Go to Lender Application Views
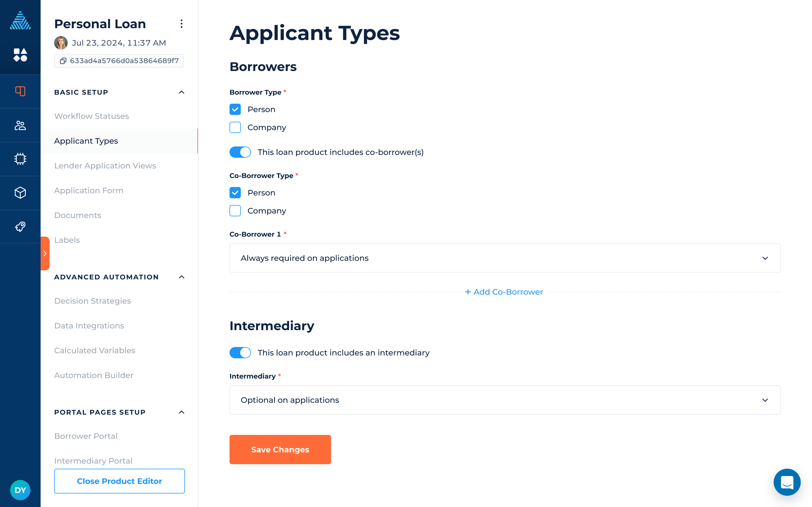The height and width of the screenshot is (507, 812). pyautogui.click(x=105, y=166)
